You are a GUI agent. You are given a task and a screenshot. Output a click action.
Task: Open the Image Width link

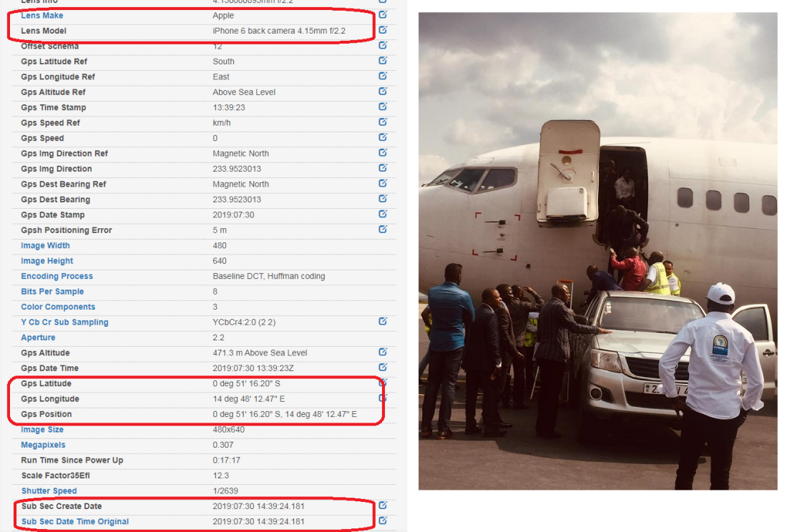[x=45, y=245]
